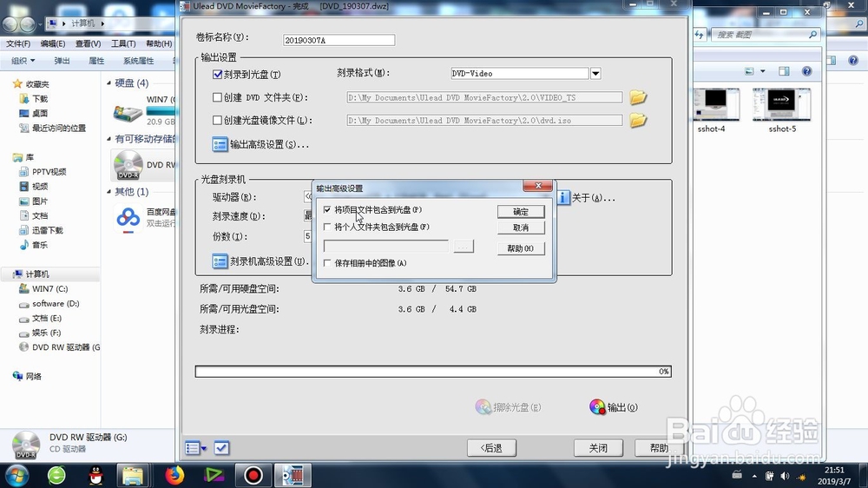The height and width of the screenshot is (488, 868).
Task: Click the checkmark icon in the MovieFactory bottom bar
Action: pyautogui.click(x=221, y=447)
